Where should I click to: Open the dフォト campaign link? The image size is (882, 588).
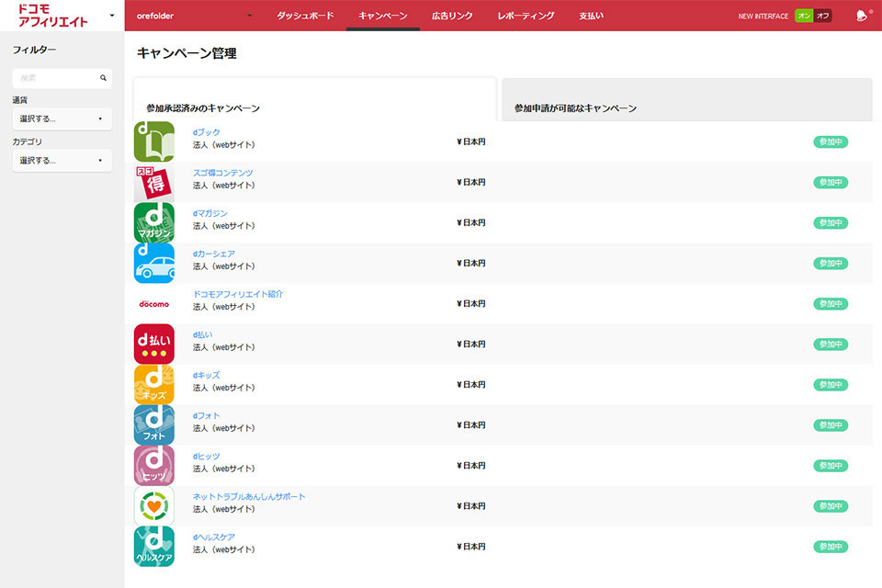click(207, 416)
